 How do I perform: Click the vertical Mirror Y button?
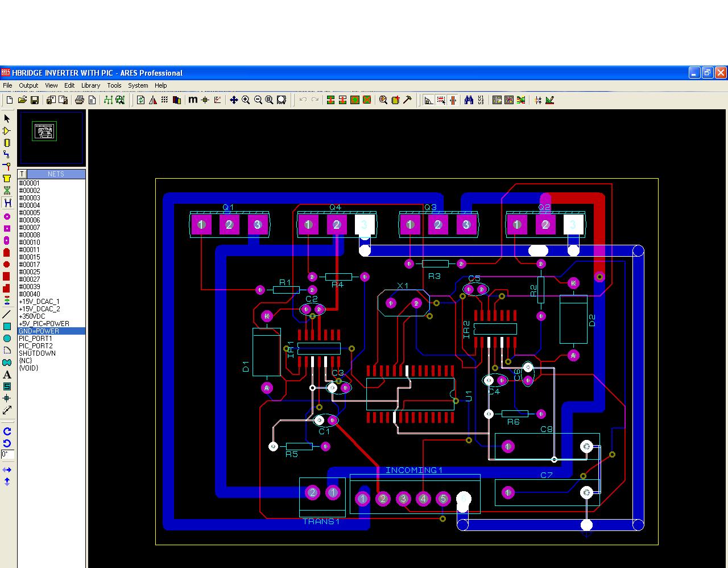[7, 481]
